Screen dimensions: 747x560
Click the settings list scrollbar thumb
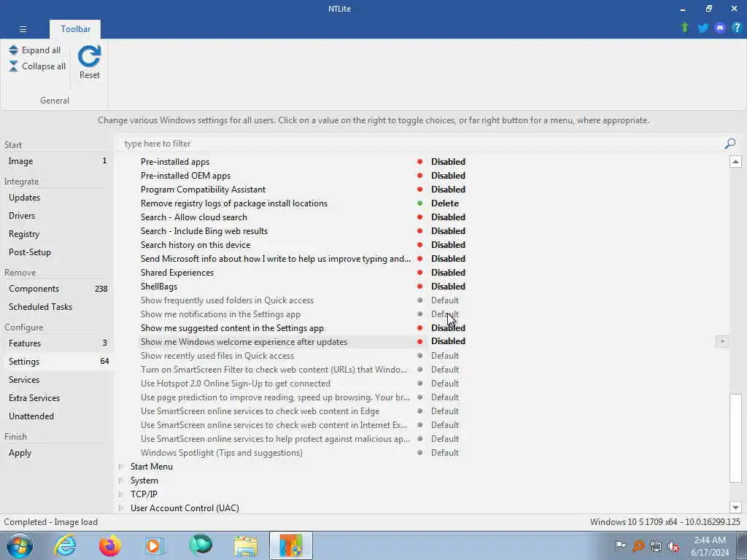[x=735, y=438]
